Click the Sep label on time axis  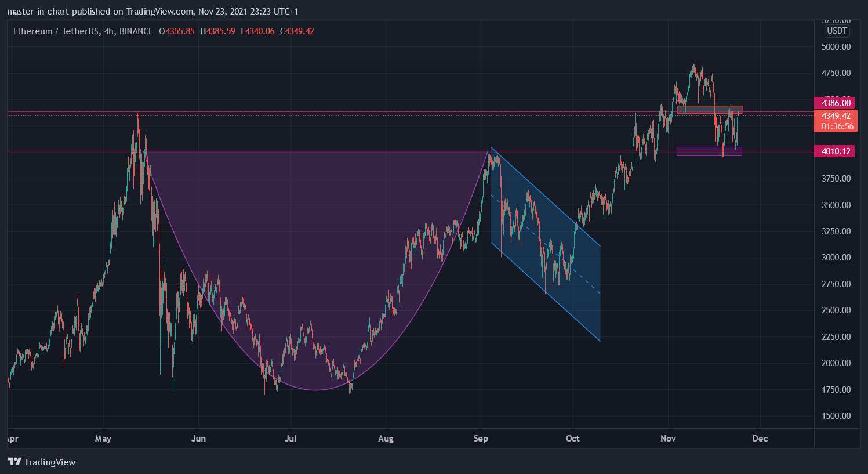pyautogui.click(x=481, y=439)
